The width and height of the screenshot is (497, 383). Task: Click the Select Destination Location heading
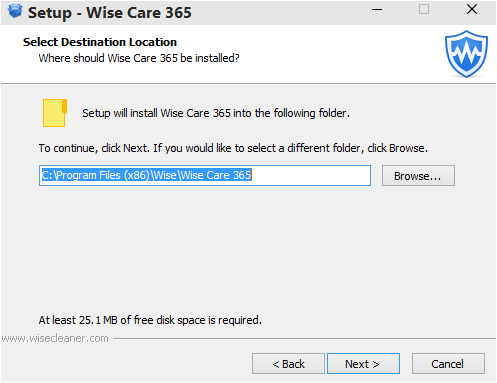pos(100,42)
